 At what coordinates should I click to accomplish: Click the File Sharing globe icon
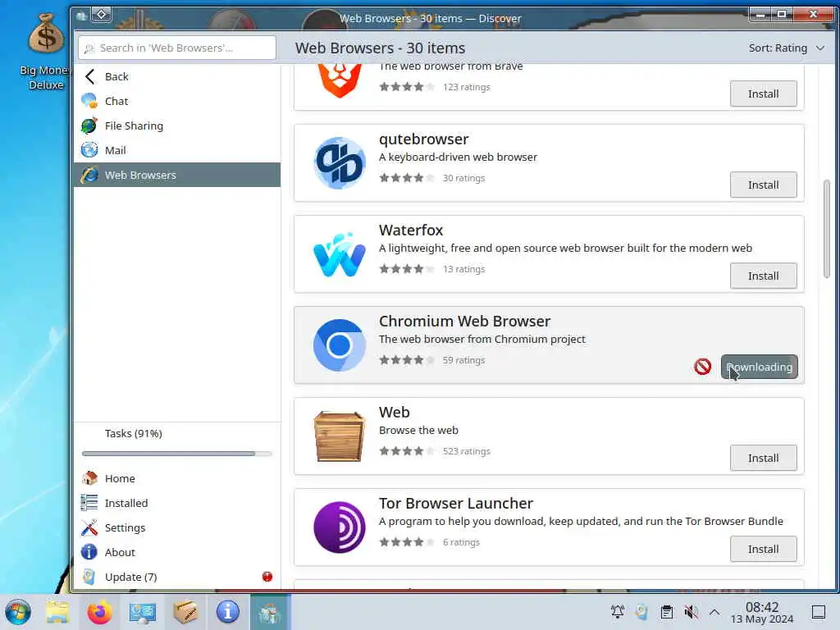89,126
